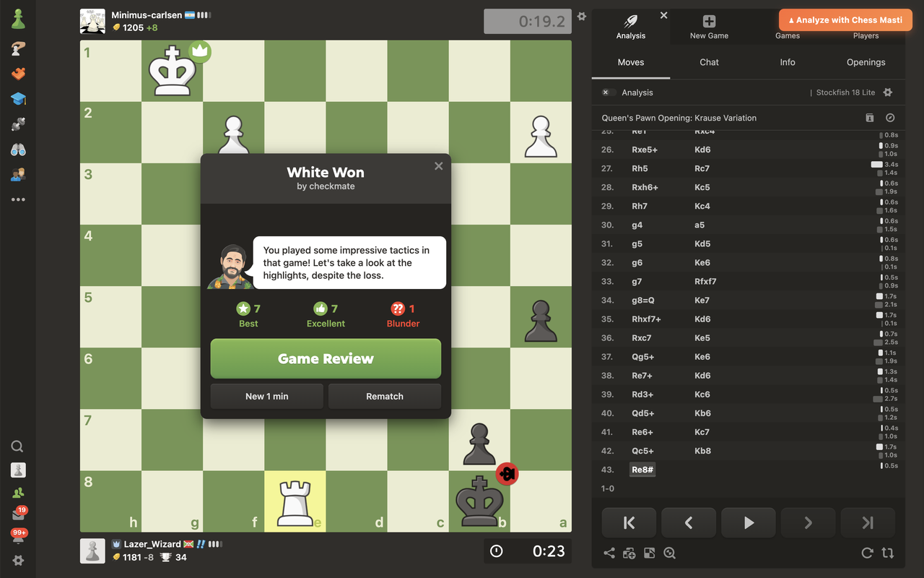
Task: Toggle the Analysis engine switch
Action: [608, 92]
